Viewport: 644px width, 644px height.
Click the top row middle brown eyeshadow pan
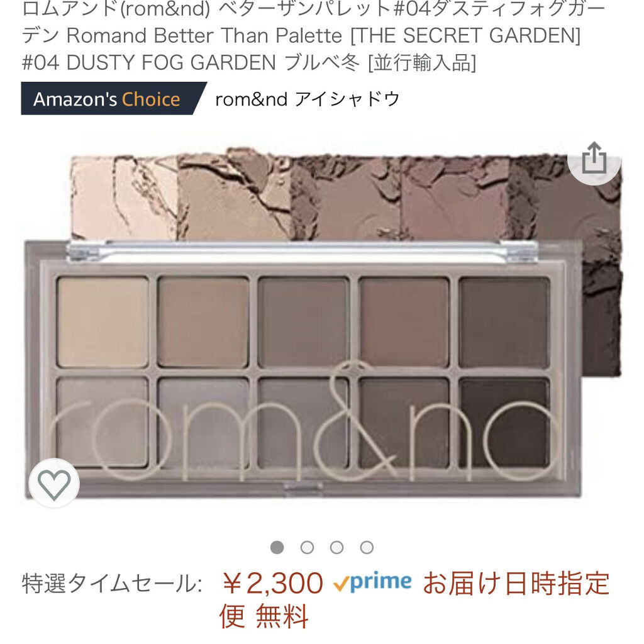point(304,322)
